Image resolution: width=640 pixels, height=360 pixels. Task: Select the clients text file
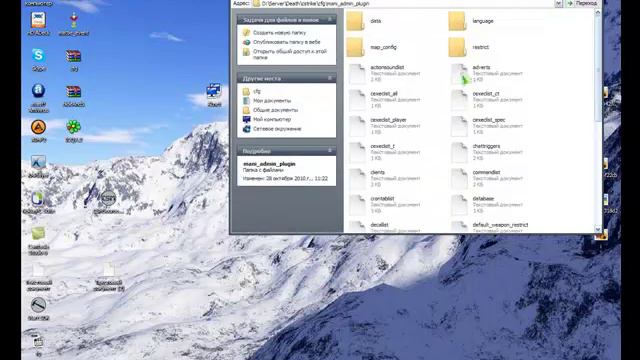tap(384, 178)
